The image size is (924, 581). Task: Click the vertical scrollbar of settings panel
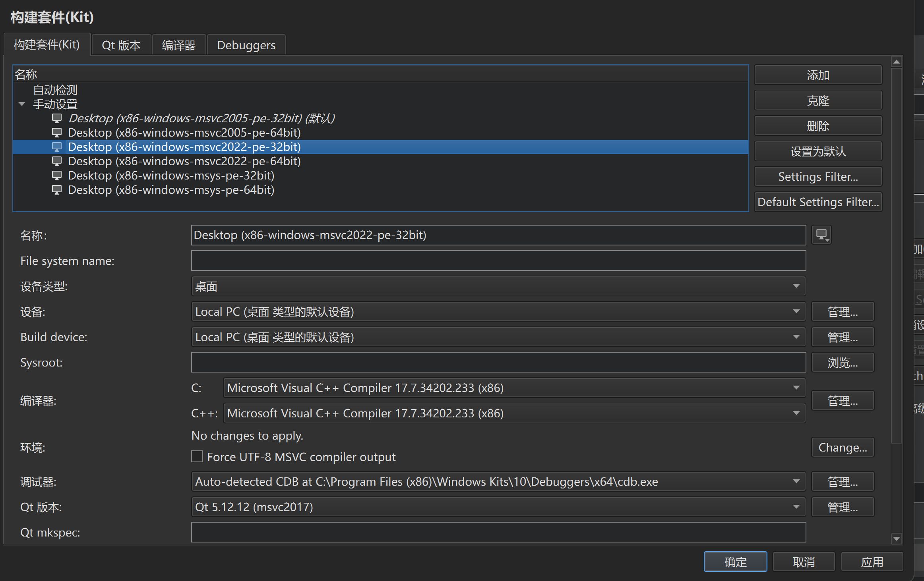click(896, 254)
